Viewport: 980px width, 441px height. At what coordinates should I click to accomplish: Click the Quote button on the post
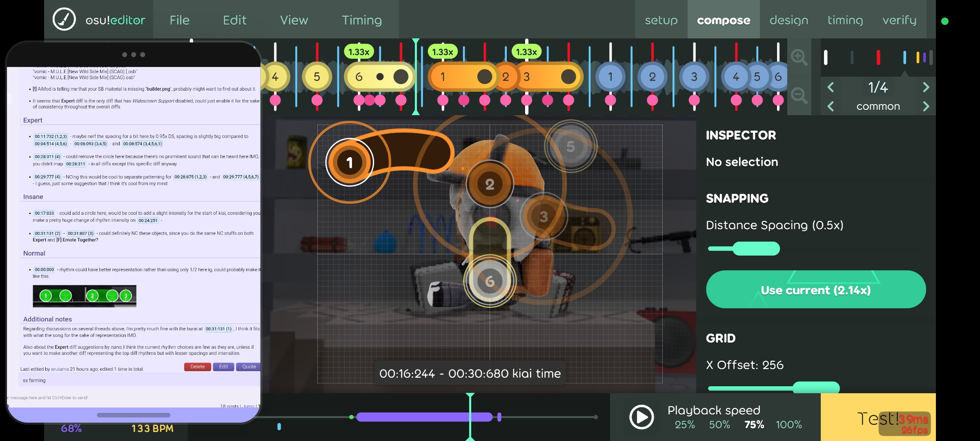(249, 367)
